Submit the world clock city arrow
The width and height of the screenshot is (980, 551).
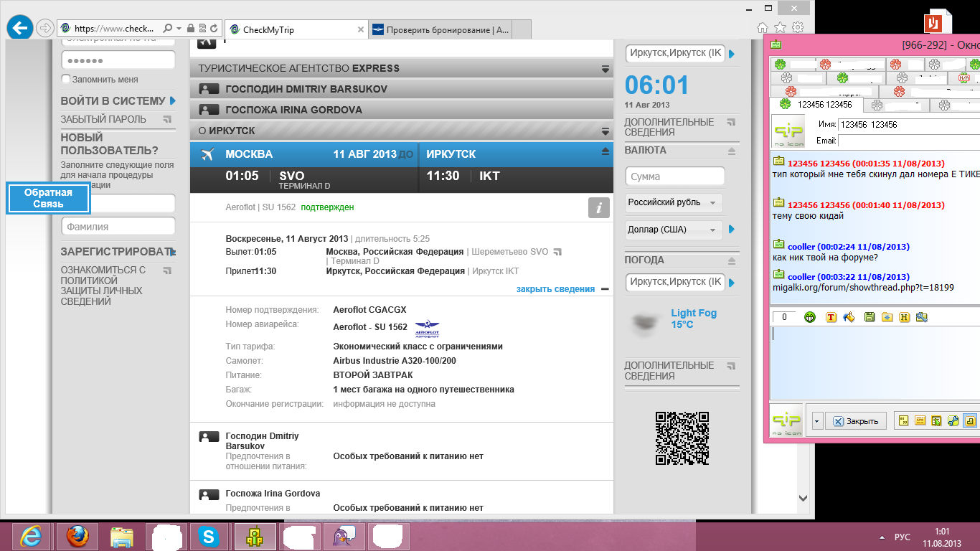732,54
